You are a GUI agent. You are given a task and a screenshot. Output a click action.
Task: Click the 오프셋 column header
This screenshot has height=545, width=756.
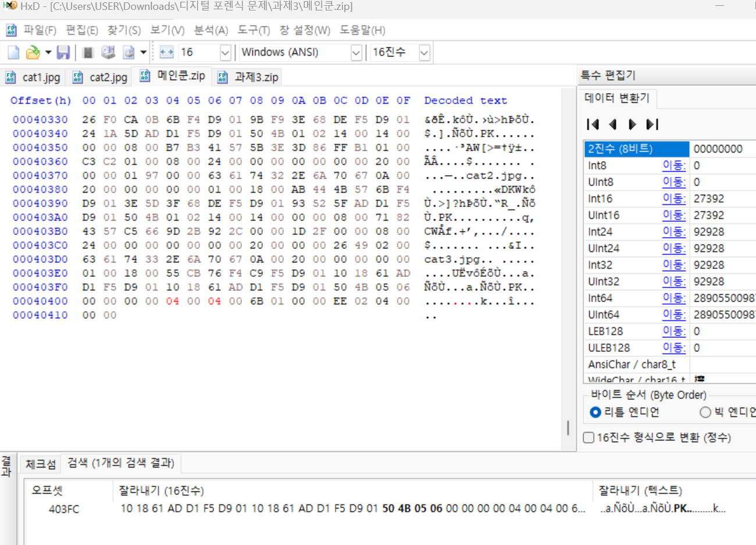(x=47, y=490)
